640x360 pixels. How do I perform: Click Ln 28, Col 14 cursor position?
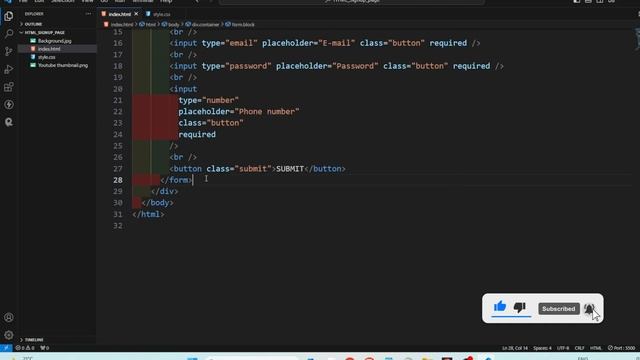click(x=515, y=348)
